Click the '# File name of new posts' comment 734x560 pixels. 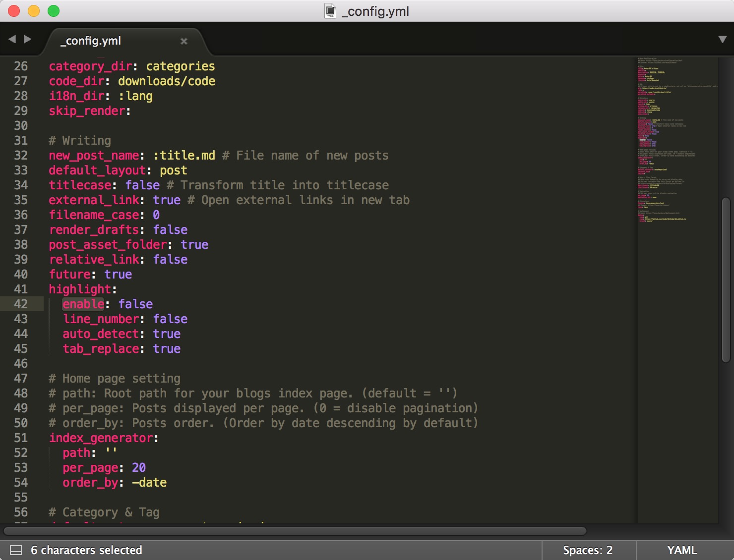coord(306,155)
